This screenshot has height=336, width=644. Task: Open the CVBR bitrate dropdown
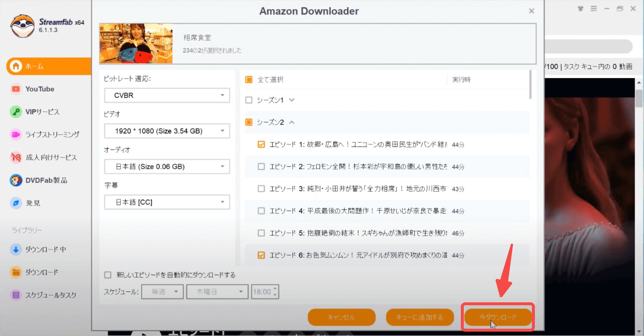(167, 95)
